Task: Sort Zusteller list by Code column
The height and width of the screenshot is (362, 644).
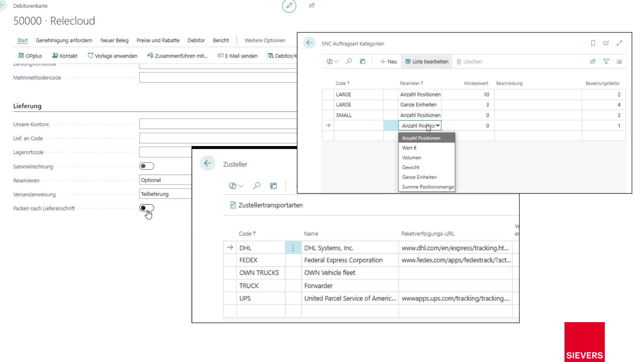Action: (247, 234)
